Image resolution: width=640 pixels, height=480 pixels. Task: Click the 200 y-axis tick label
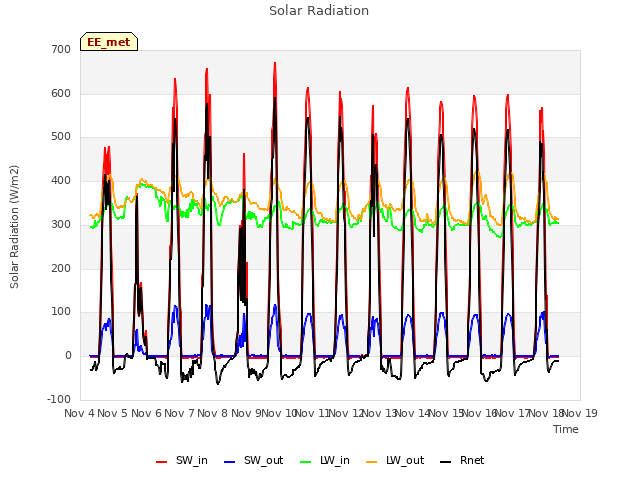[x=61, y=268]
